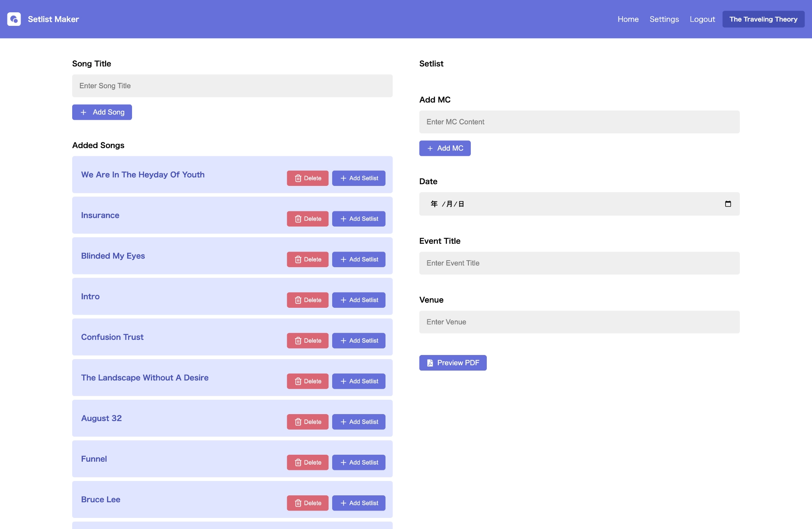
Task: Add 'August 32' to the setlist
Action: pos(359,422)
